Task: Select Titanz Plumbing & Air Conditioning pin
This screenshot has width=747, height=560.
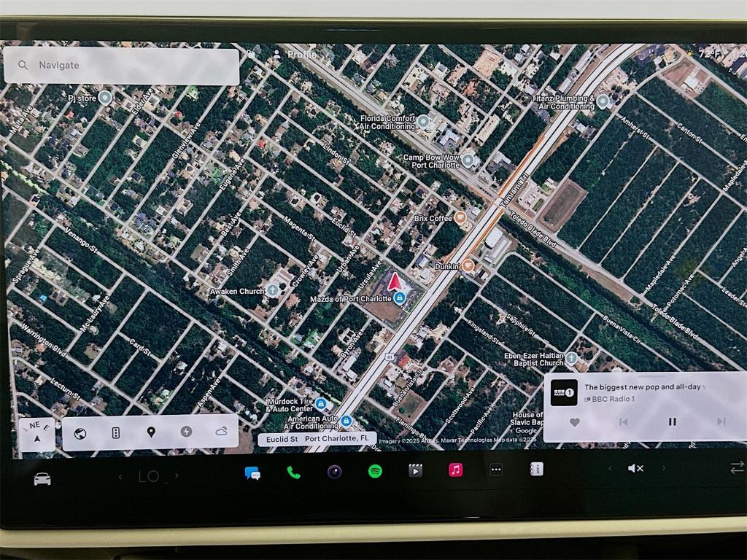Action: click(x=603, y=101)
